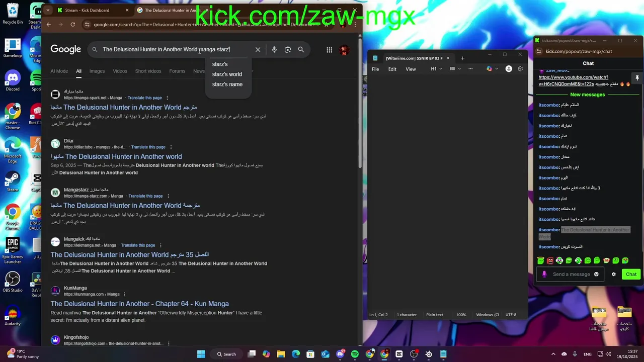Open Notepad File menu
Image resolution: width=644 pixels, height=362 pixels.
click(375, 69)
